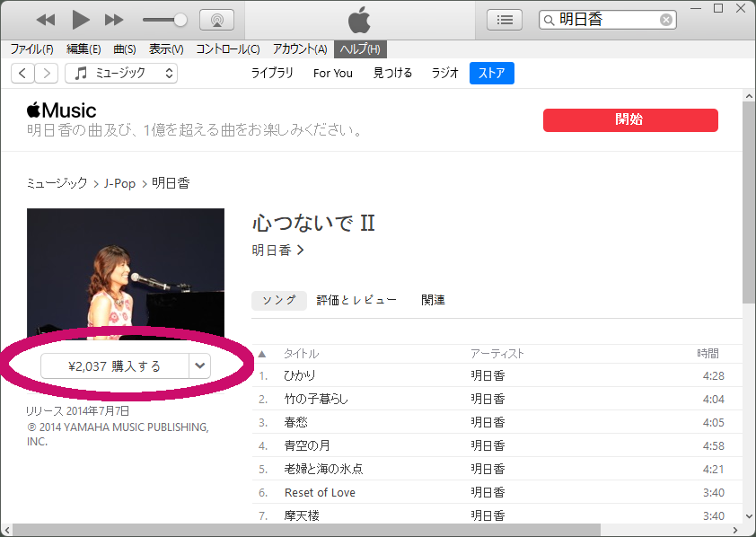Select the ストア tab
756x537 pixels.
click(492, 74)
